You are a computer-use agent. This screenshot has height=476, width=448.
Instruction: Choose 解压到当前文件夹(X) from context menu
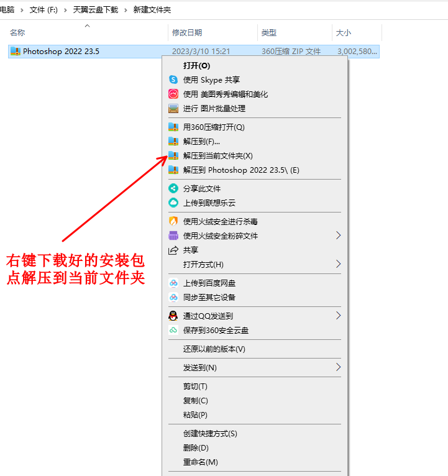(217, 155)
